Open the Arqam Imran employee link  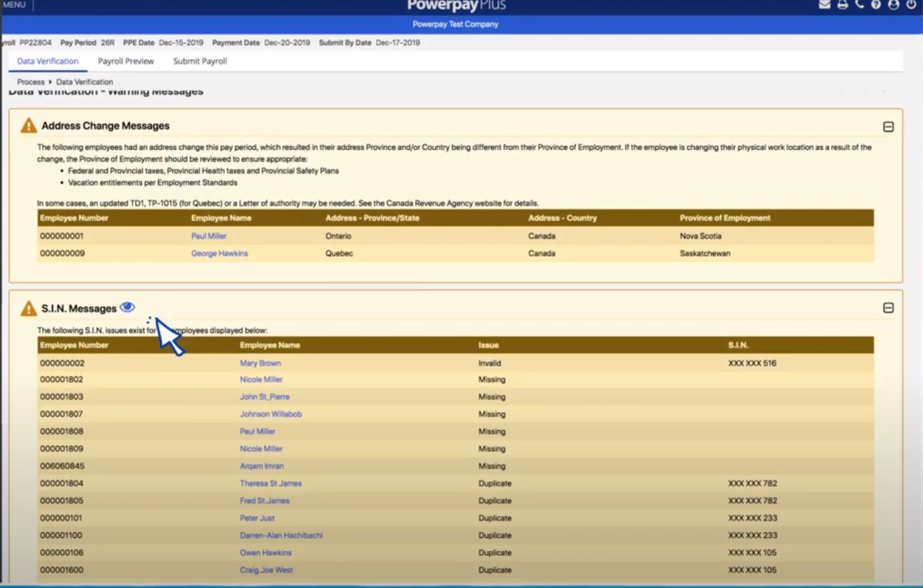[262, 466]
